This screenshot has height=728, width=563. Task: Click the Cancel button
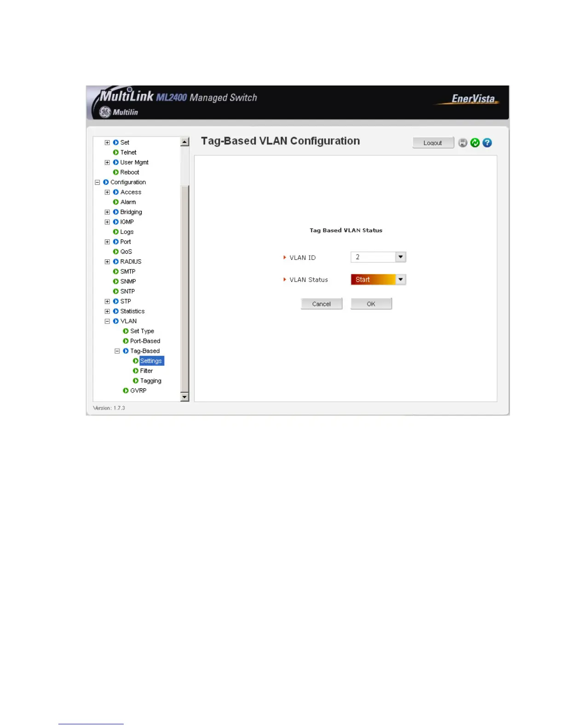coord(322,304)
